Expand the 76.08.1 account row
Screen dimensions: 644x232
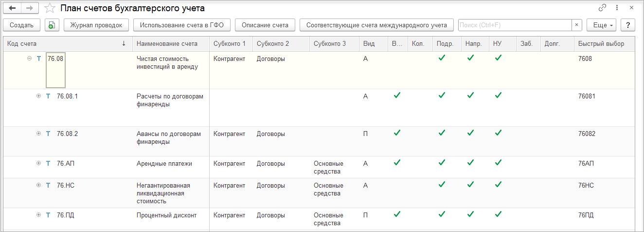pyautogui.click(x=39, y=96)
